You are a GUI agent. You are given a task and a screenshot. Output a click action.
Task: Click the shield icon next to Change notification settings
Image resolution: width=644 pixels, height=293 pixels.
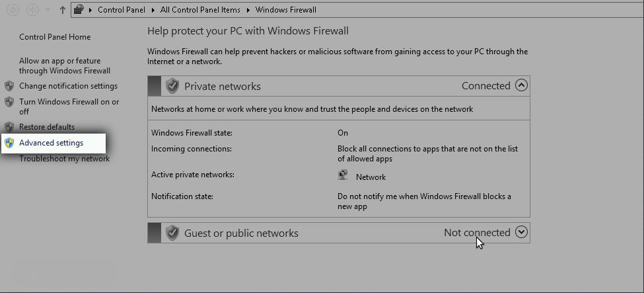[x=9, y=86]
